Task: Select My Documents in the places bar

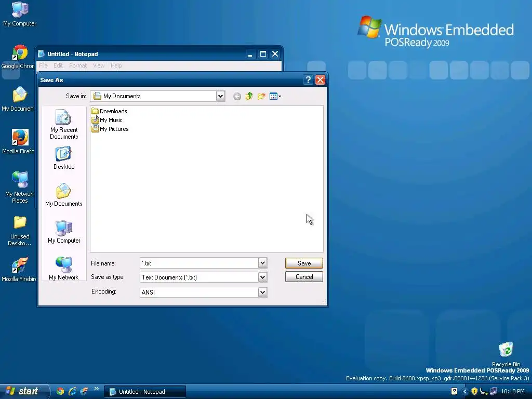Action: tap(64, 195)
